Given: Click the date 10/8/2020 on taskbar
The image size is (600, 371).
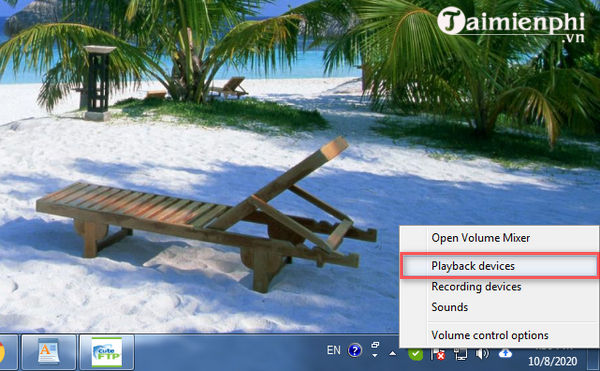Looking at the screenshot, I should tap(553, 361).
